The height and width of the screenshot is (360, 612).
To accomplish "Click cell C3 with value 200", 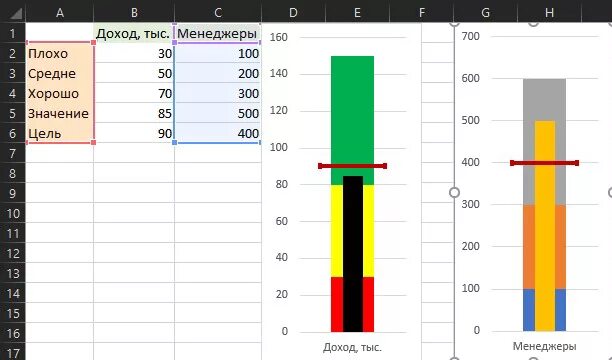I will [218, 73].
